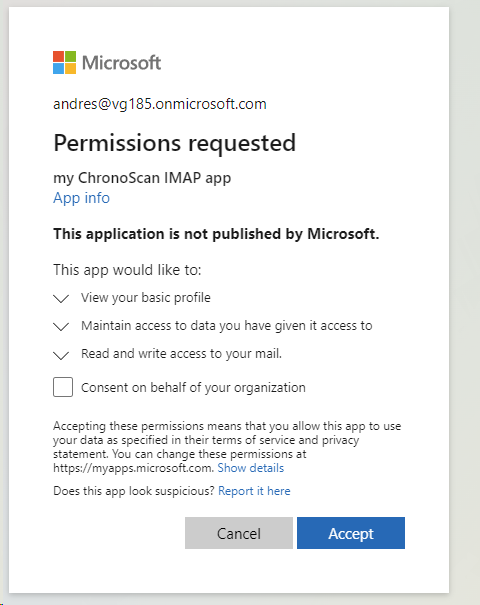Viewport: 480px width, 605px height.
Task: Expand the Maintain access to data chevron
Action: [x=61, y=327]
